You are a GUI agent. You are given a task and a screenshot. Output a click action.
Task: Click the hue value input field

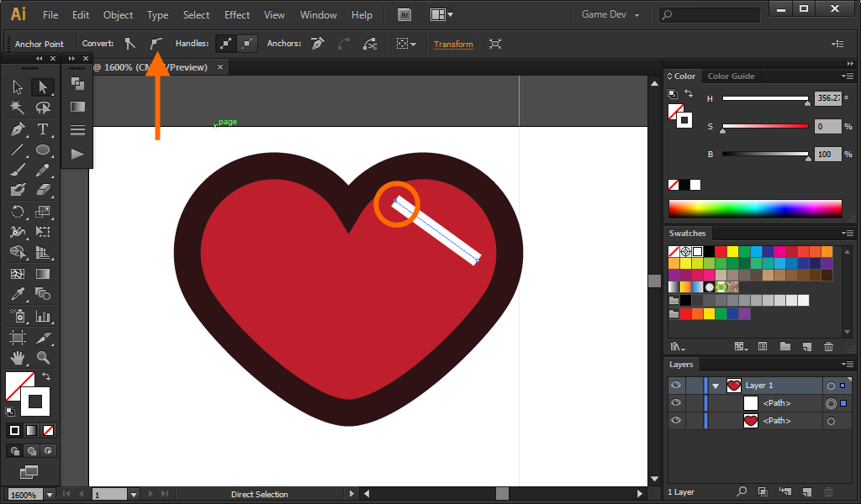click(827, 98)
